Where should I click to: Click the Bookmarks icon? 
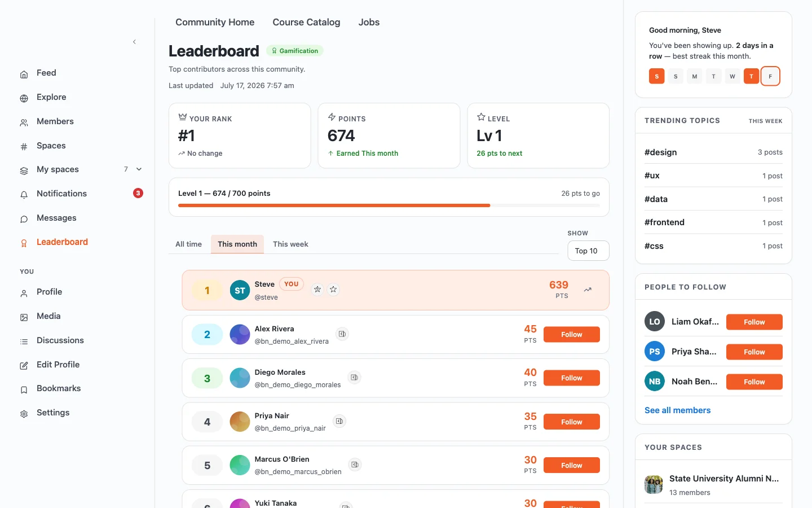click(24, 389)
